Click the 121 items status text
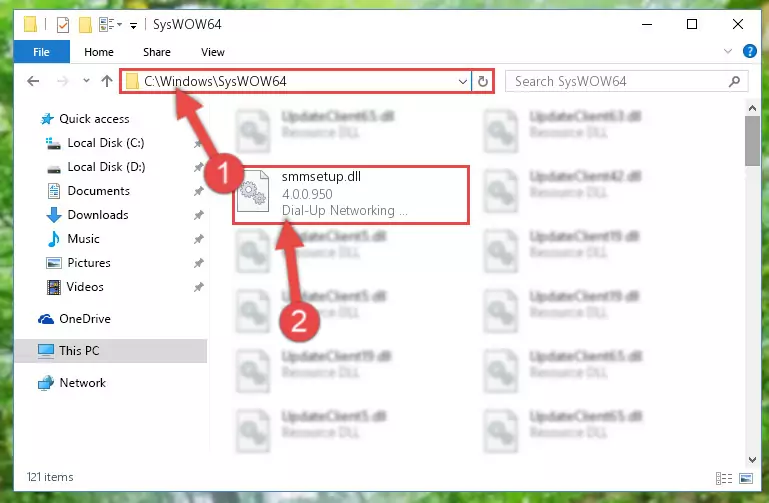 click(x=50, y=477)
